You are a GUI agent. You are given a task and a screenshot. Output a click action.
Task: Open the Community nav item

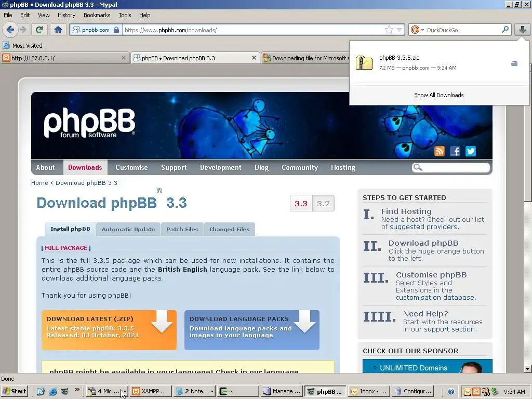300,167
